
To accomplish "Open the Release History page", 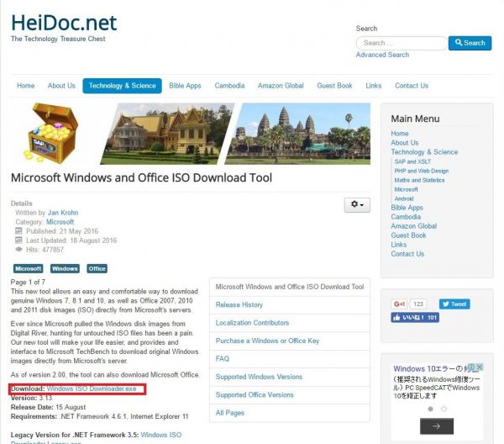I will pyautogui.click(x=239, y=304).
